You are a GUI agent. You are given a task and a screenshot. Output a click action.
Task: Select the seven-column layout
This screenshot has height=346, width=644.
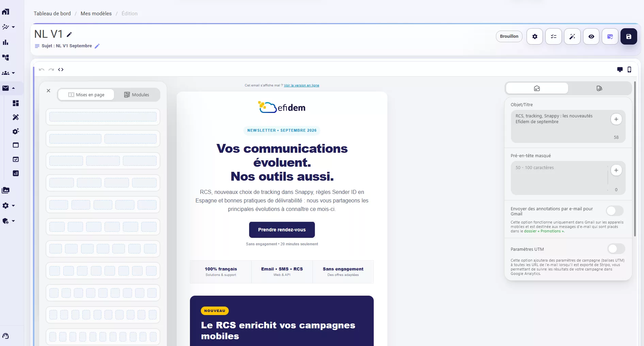[x=103, y=249]
